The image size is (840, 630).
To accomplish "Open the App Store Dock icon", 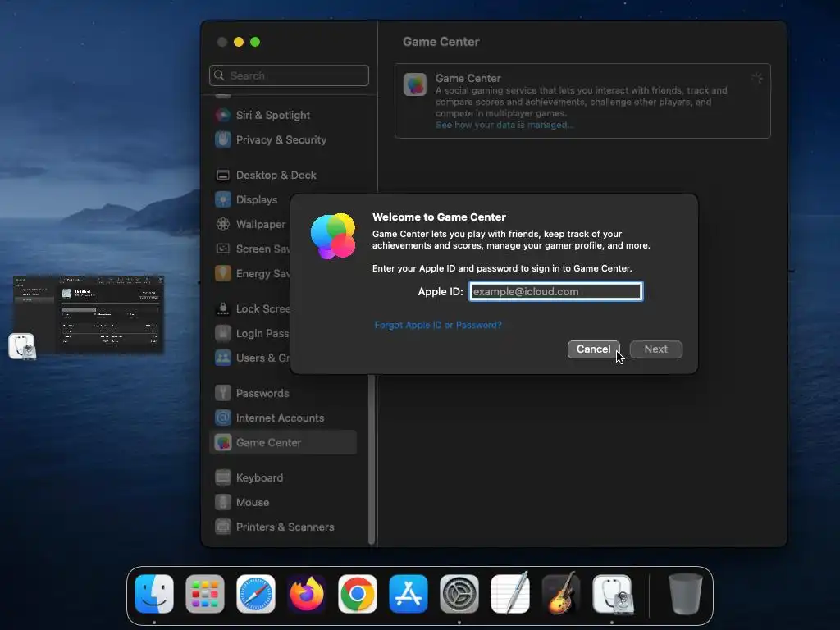I will pos(409,594).
